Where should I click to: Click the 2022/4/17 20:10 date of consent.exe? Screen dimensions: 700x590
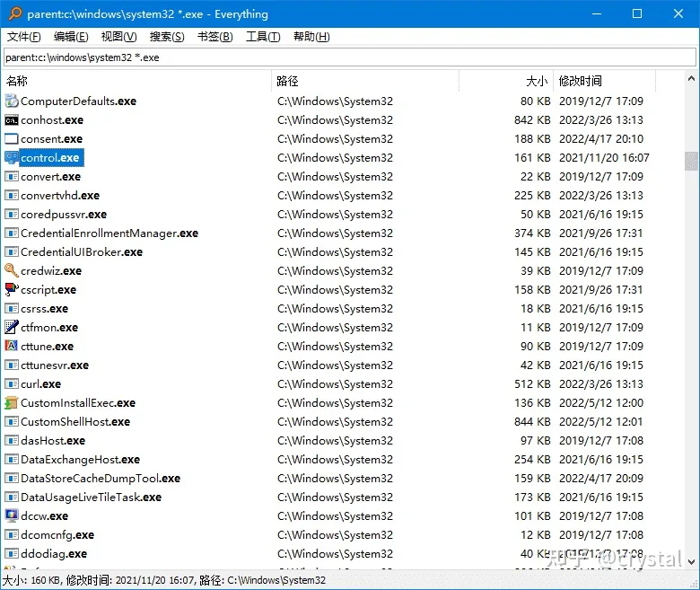[x=601, y=139]
